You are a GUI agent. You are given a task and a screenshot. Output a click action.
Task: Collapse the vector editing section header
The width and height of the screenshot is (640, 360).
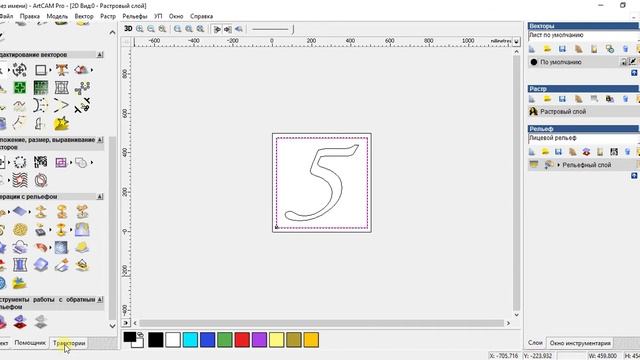pyautogui.click(x=100, y=54)
